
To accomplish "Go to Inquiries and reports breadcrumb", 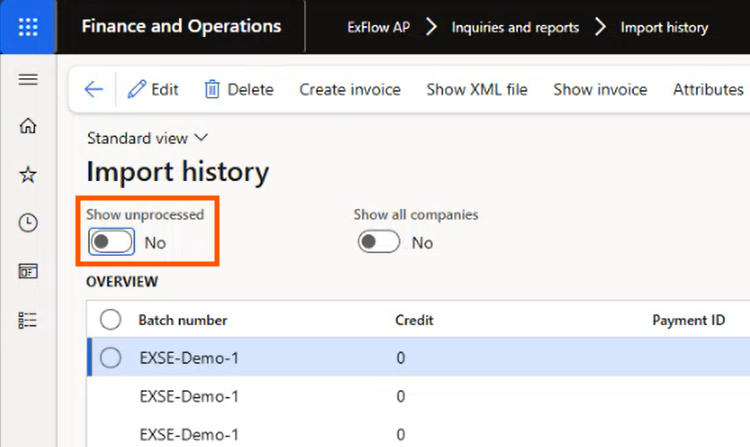I will pos(515,27).
